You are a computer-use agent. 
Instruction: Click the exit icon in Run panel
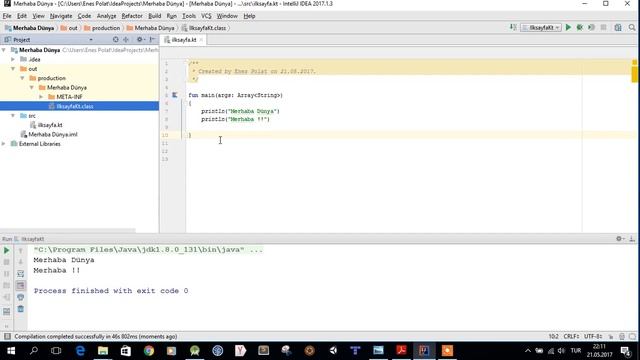click(7, 298)
